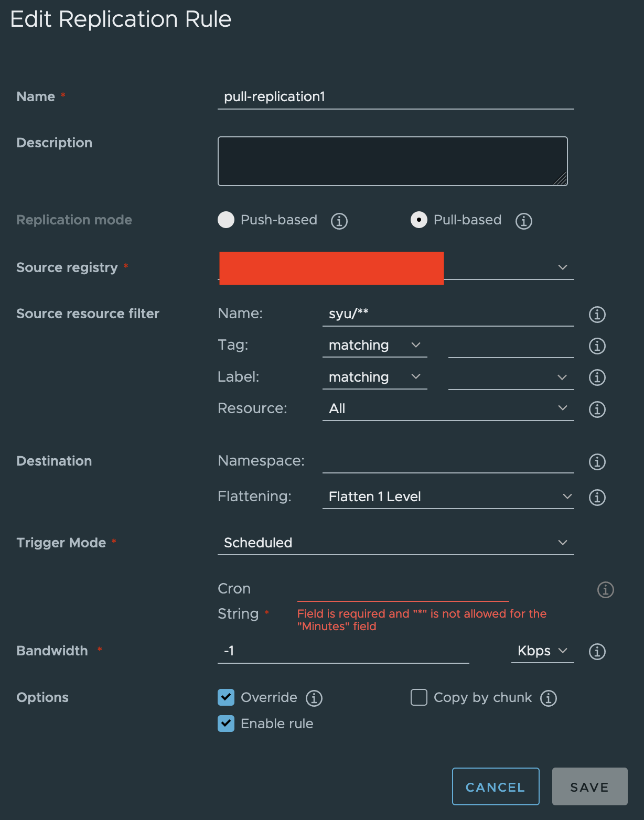
Task: Click the Cancel button
Action: click(495, 786)
